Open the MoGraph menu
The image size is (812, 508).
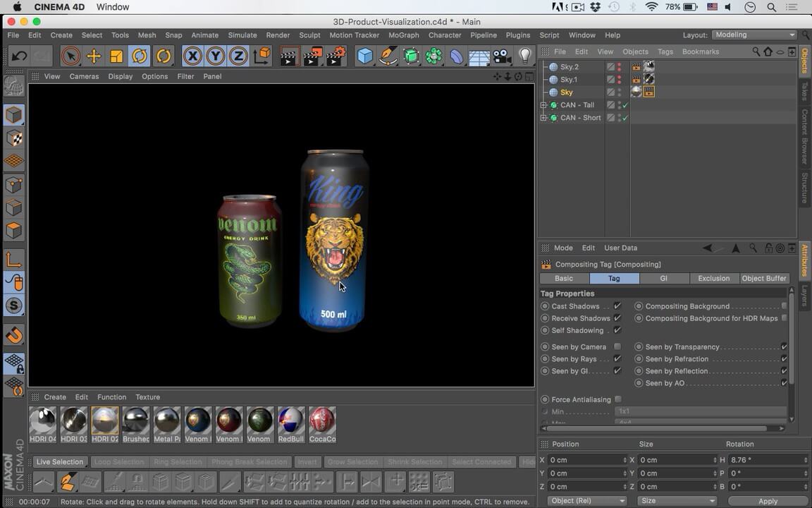pos(403,35)
